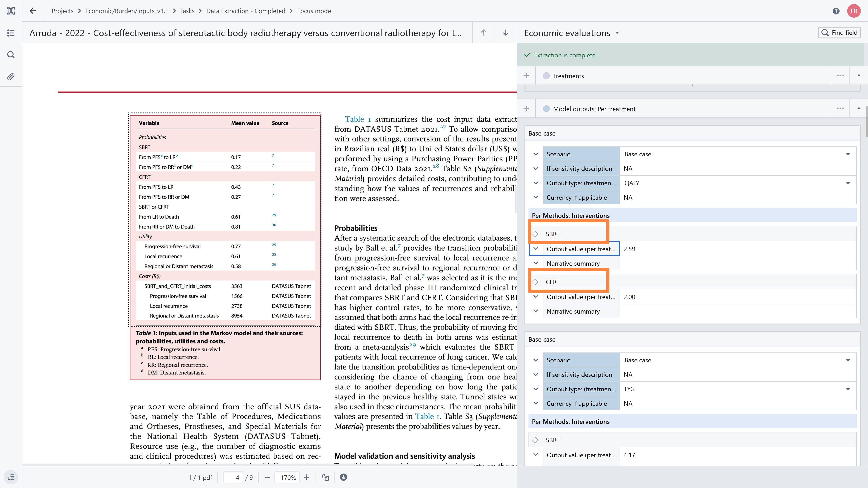This screenshot has height=488, width=868.
Task: Click citation 27 link after DATASUS Tabnet 2021
Action: point(443,127)
